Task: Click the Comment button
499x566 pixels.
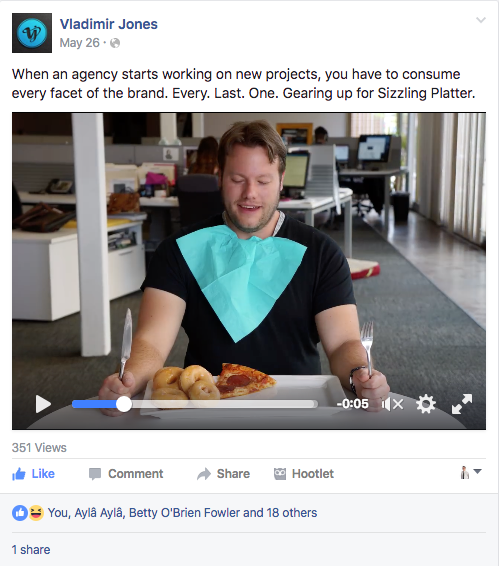Action: coord(126,474)
